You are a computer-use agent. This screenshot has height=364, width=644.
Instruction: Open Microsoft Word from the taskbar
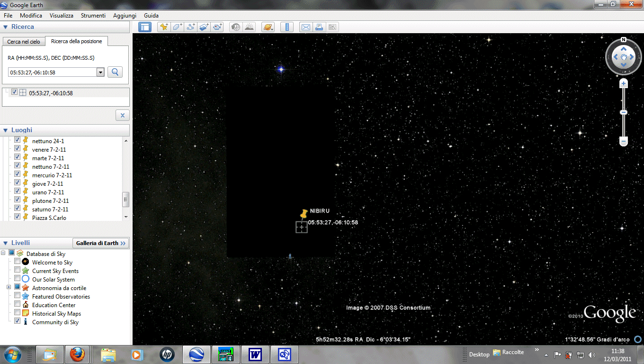coord(255,354)
